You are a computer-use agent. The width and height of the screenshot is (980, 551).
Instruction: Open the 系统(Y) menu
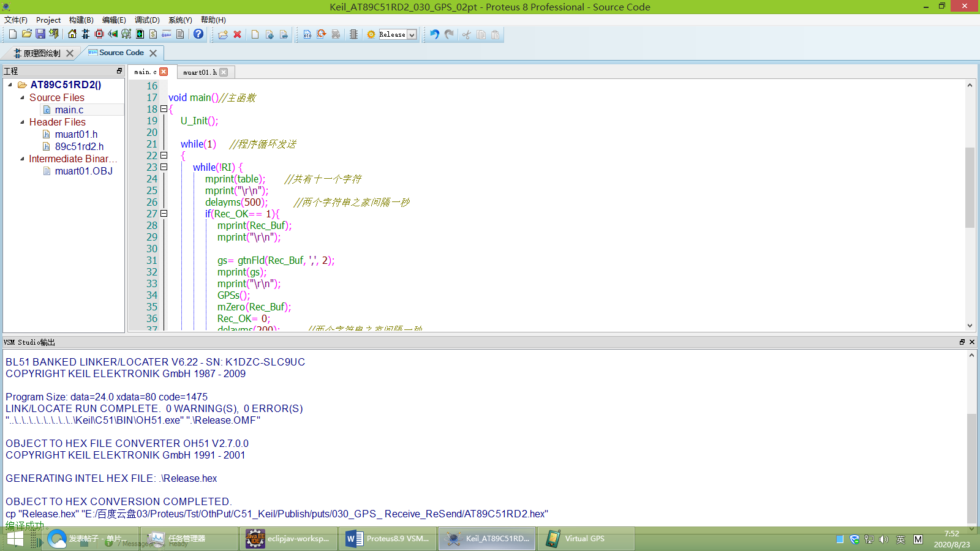coord(180,20)
